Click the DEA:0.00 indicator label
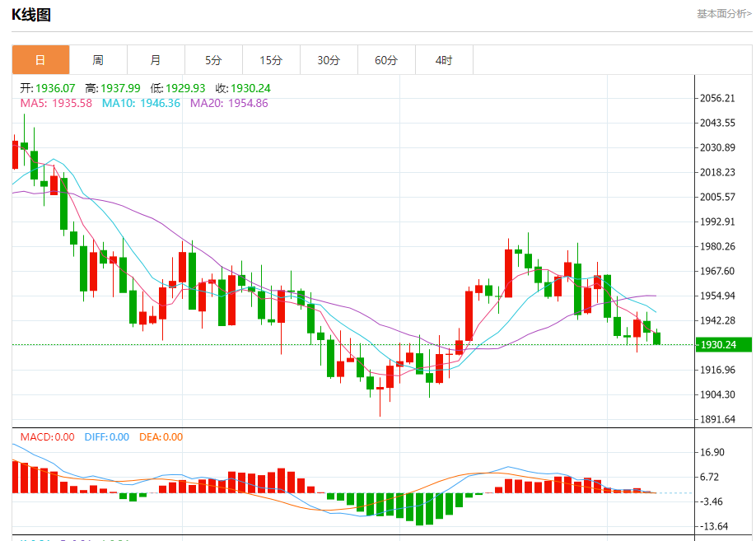The image size is (756, 541). (x=161, y=437)
